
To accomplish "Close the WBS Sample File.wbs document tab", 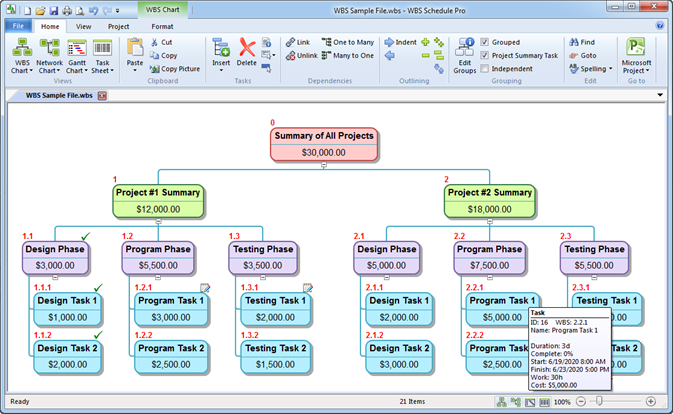I will pos(102,95).
